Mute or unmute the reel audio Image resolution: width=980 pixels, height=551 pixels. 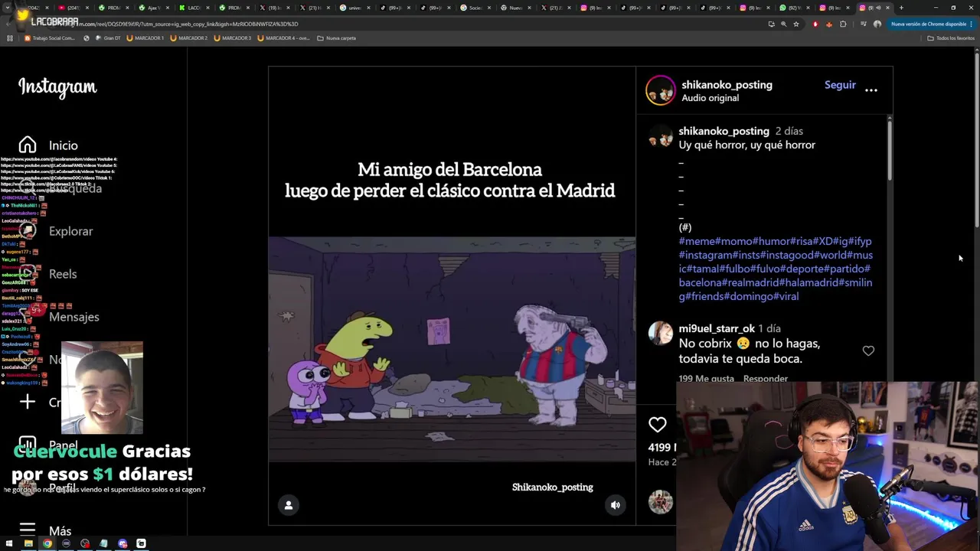click(x=616, y=505)
